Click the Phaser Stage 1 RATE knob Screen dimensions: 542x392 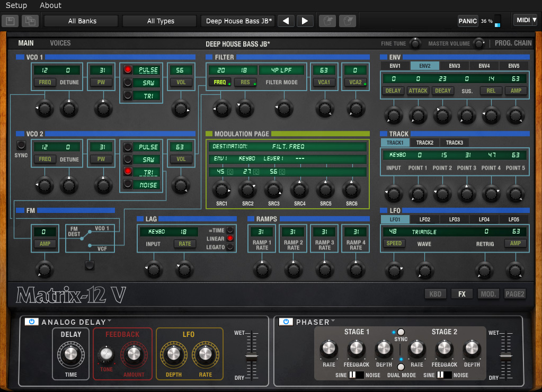[x=328, y=349]
